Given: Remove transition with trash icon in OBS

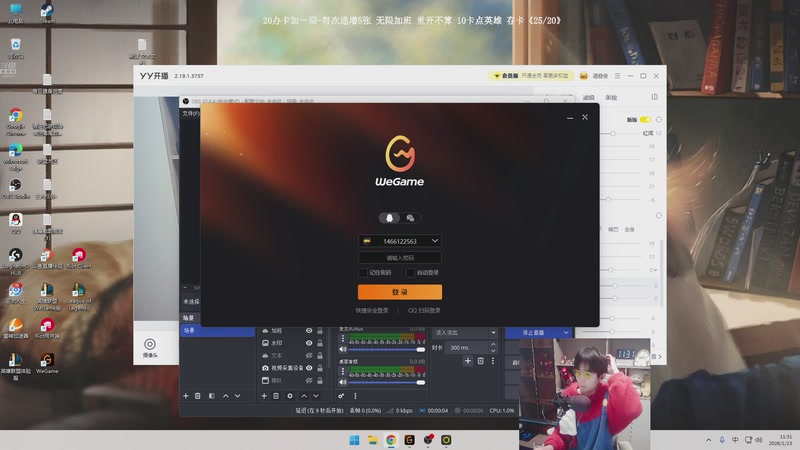Looking at the screenshot, I should tap(481, 361).
